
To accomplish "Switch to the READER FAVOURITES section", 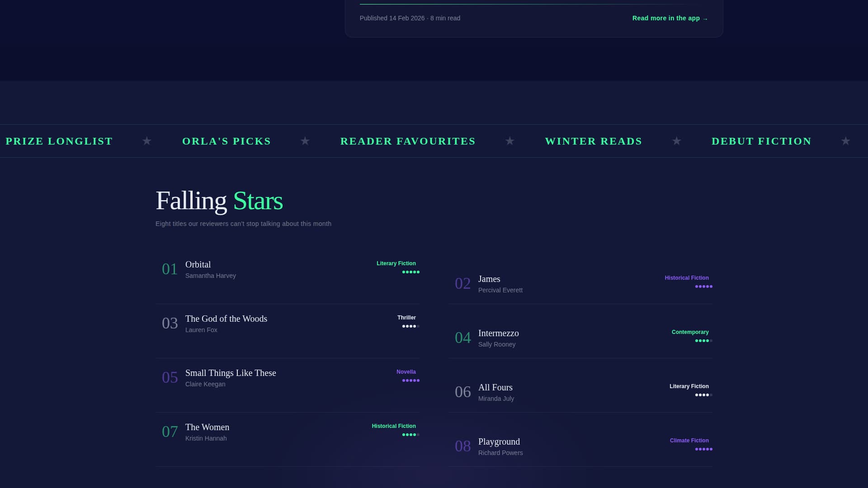I will [x=408, y=141].
